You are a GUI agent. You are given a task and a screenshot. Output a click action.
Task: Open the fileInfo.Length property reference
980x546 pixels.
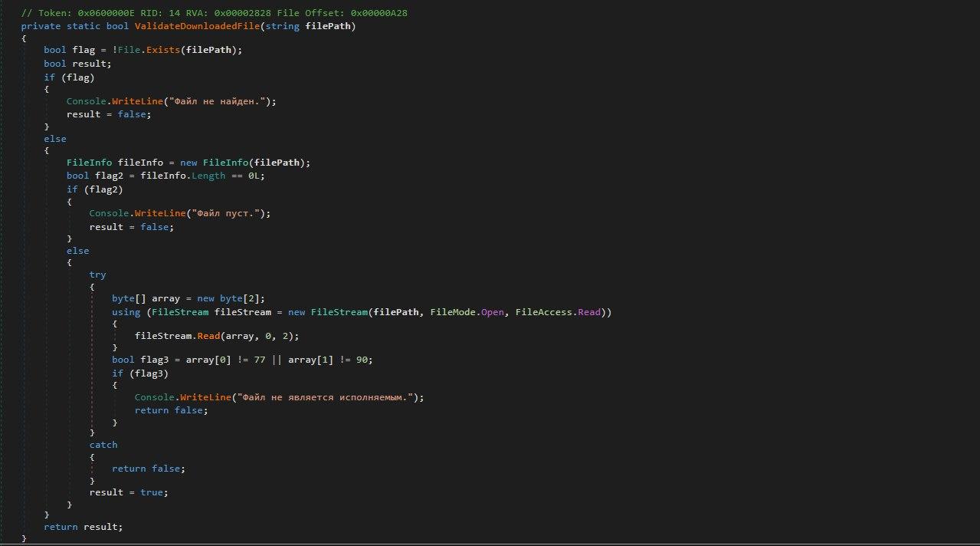[x=209, y=175]
